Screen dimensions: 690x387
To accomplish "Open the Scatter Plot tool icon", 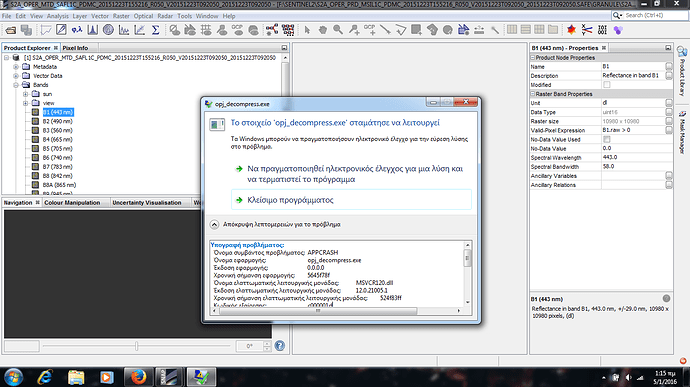I will (x=139, y=30).
